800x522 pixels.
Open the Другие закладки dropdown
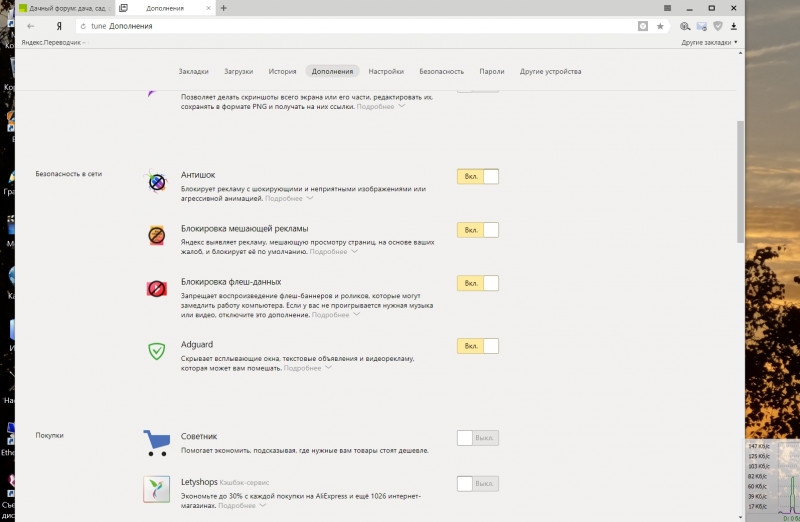pos(709,42)
